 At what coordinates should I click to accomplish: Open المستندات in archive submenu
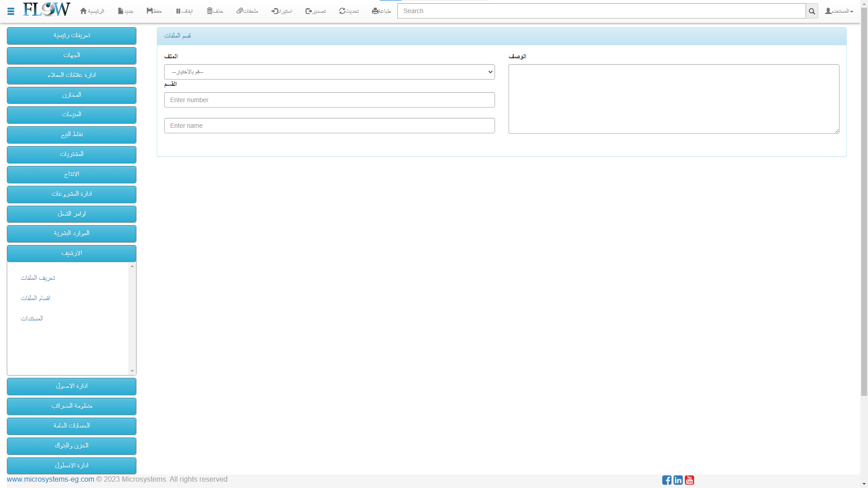tap(32, 319)
